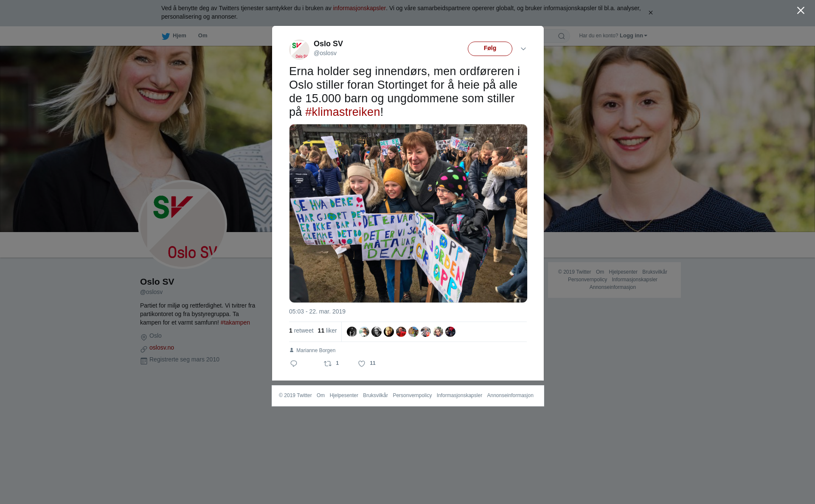This screenshot has width=815, height=504.
Task: Open the Om menu item
Action: click(x=203, y=36)
